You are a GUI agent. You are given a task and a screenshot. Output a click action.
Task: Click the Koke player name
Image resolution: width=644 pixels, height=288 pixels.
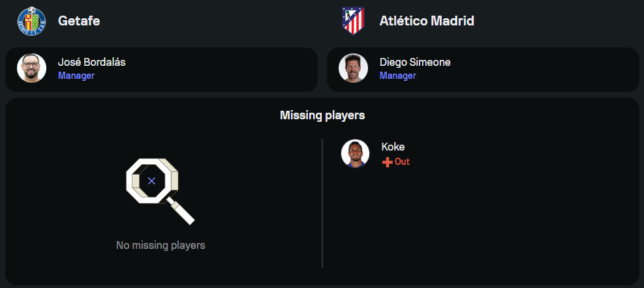click(393, 147)
